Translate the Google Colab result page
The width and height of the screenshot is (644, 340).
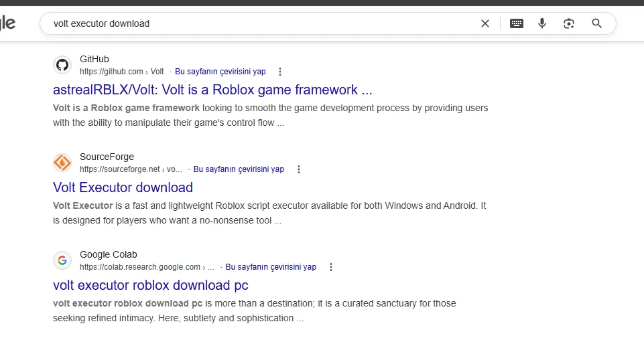[x=271, y=266]
